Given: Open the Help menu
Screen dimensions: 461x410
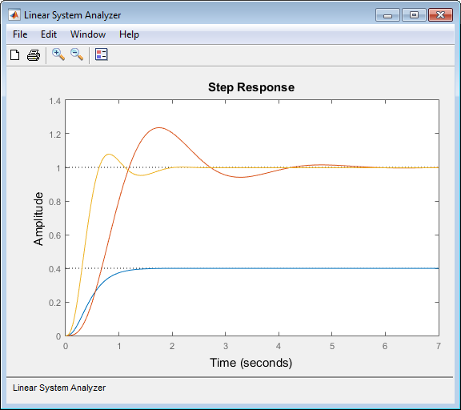Looking at the screenshot, I should [129, 34].
